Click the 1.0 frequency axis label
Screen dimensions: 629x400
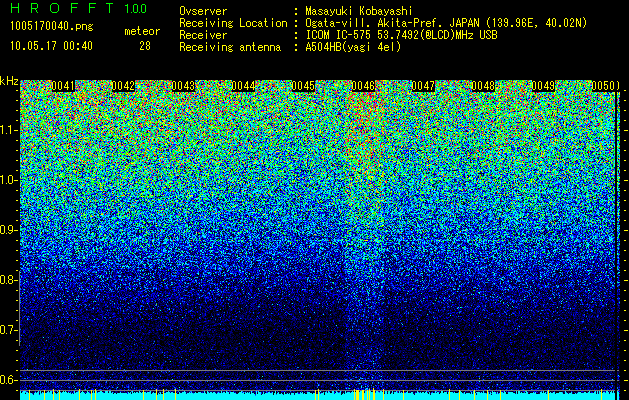click(x=8, y=180)
